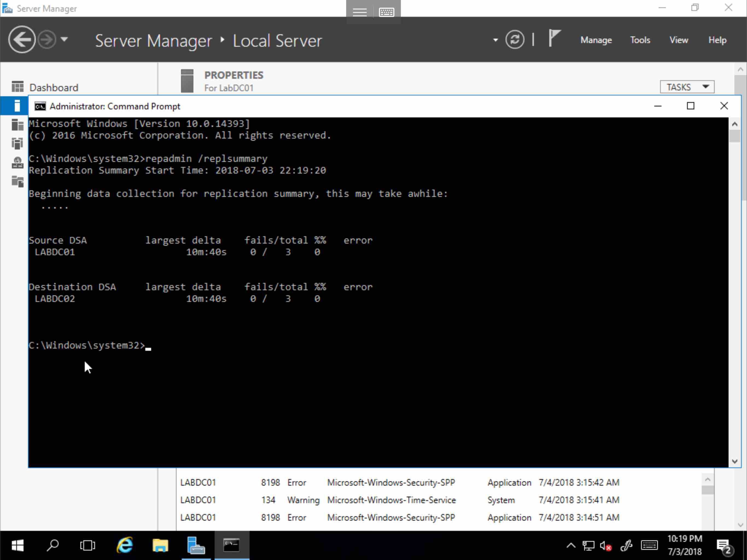The image size is (747, 560).
Task: Expand the dropdown arrow beside the refresh icon
Action: (x=495, y=40)
